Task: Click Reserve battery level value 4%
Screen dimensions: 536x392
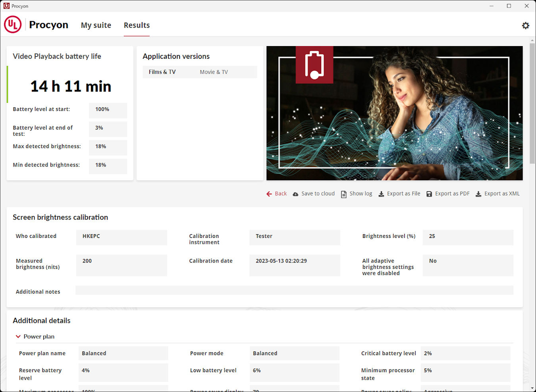Action: (x=123, y=373)
